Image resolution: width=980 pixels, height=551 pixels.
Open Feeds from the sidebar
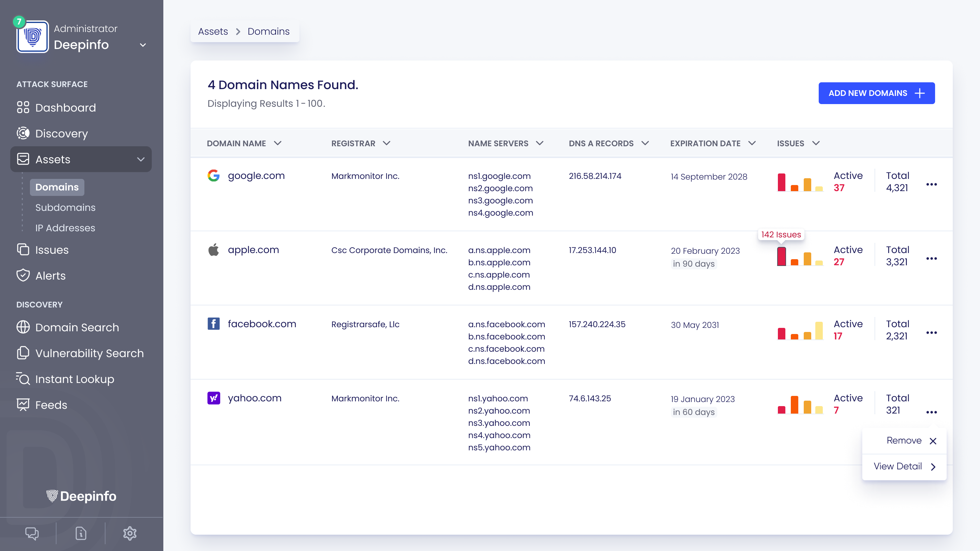51,405
